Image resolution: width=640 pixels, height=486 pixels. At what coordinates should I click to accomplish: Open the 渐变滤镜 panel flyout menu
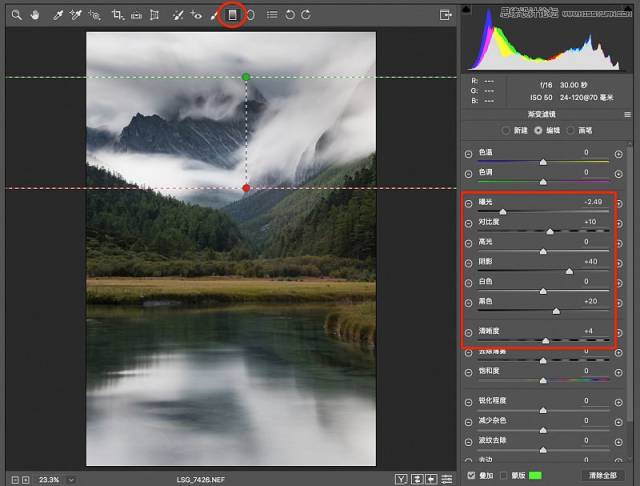point(628,115)
